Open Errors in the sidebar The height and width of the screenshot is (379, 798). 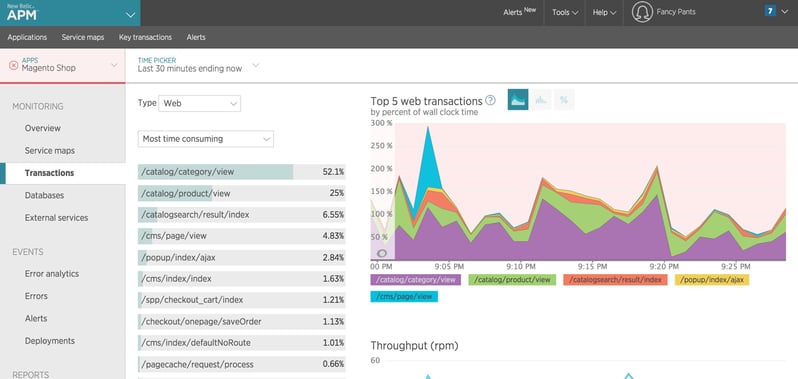[x=36, y=296]
